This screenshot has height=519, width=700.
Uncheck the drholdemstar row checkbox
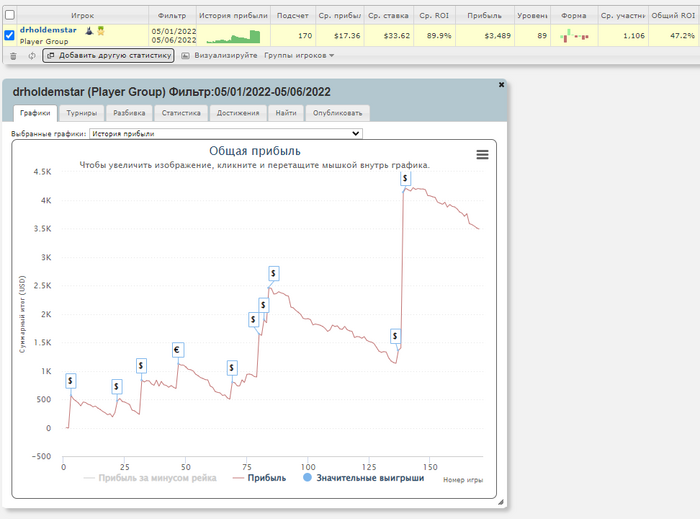pos(10,35)
